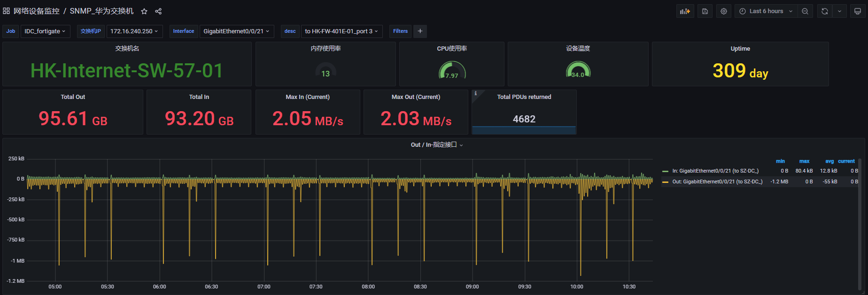Expand the refresh interval dropdown
This screenshot has width=868, height=295.
[x=839, y=11]
